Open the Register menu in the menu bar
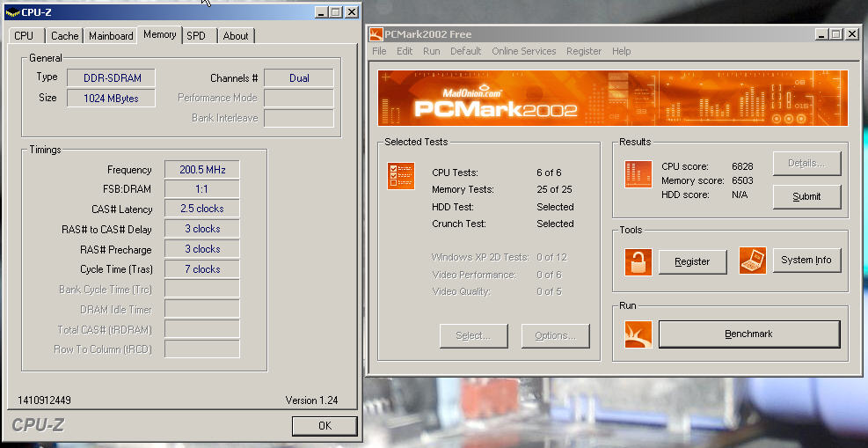This screenshot has height=448, width=868. [583, 51]
